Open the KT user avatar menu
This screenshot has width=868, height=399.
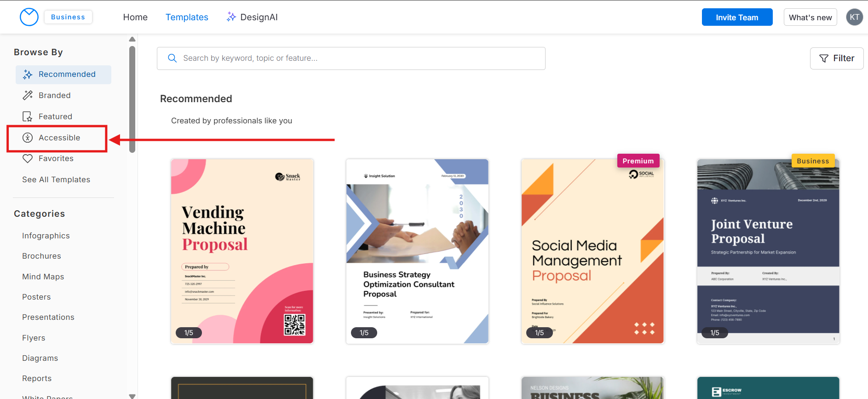point(854,17)
